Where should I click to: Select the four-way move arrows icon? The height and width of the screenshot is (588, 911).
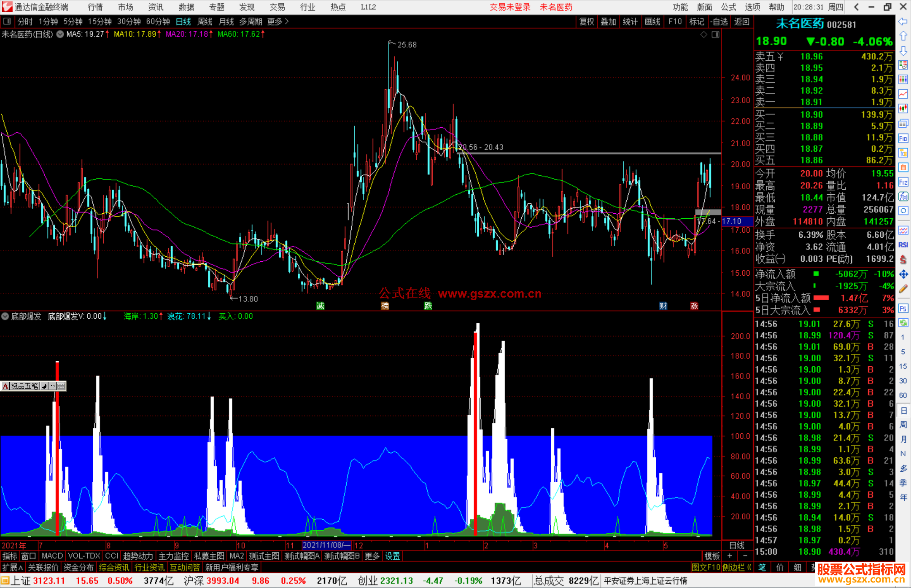click(x=903, y=274)
